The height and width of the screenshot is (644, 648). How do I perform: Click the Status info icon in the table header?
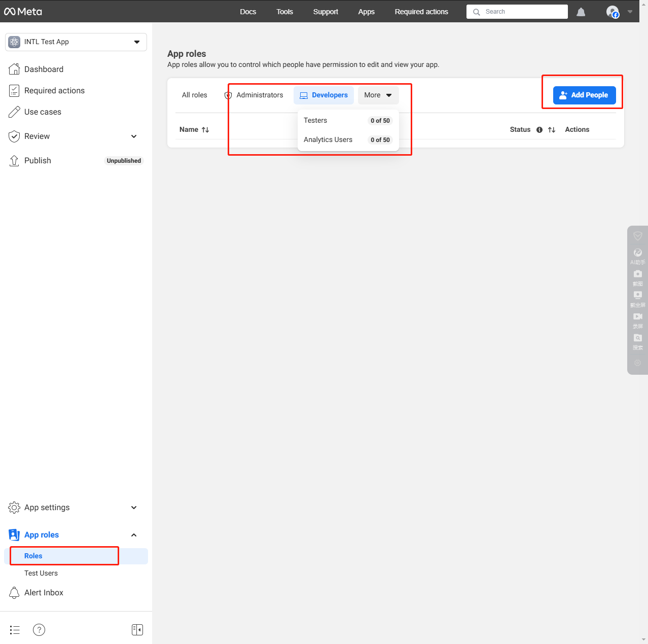point(539,130)
